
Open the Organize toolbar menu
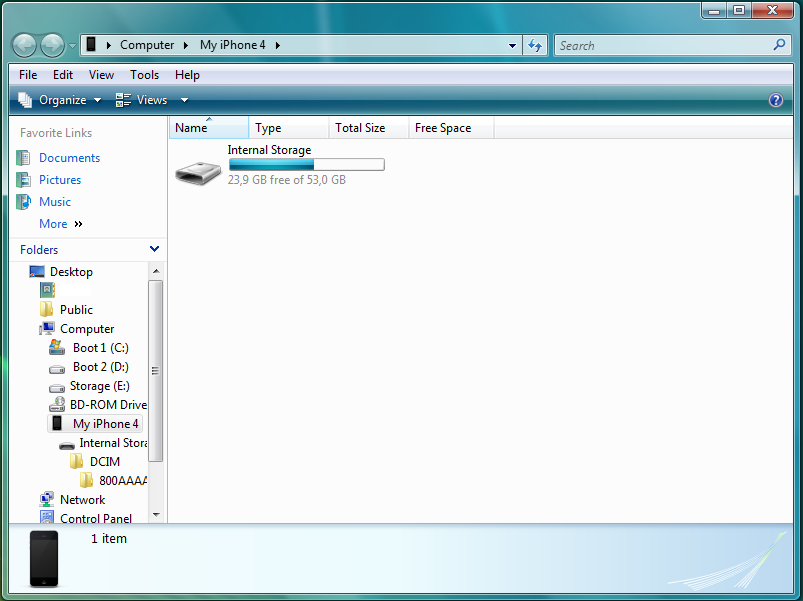60,100
